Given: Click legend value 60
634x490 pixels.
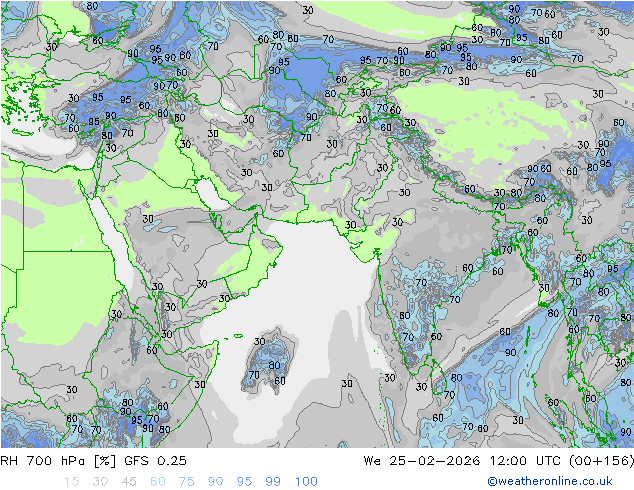Looking at the screenshot, I should point(158,481).
